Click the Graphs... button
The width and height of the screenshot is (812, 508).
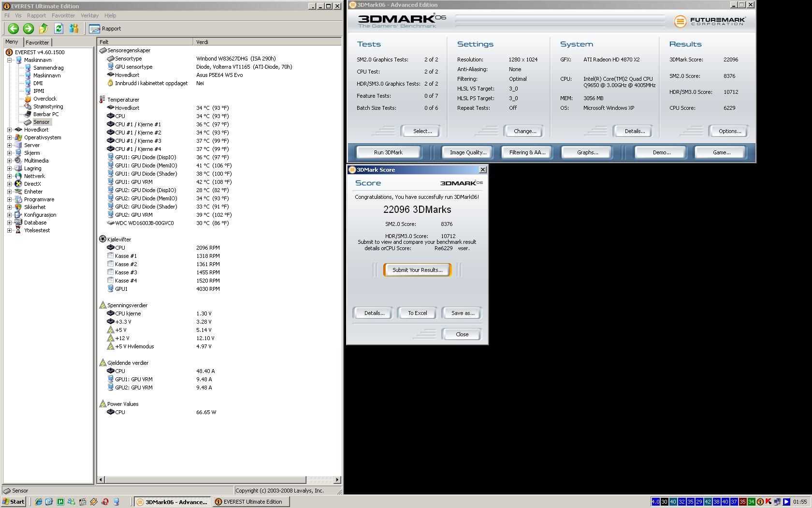587,152
